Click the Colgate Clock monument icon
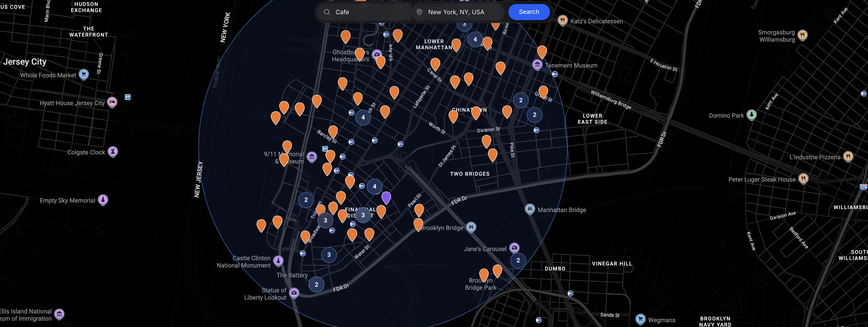868x327 pixels. 113,151
